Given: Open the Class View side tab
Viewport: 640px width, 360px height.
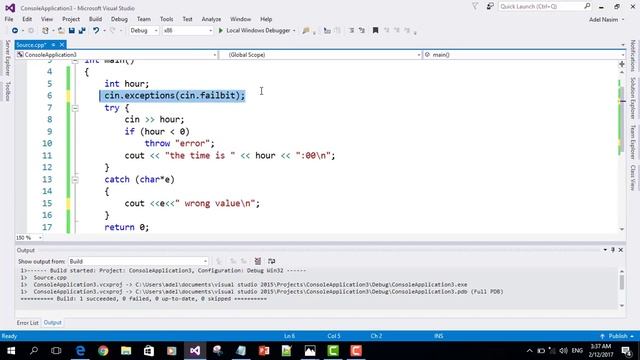Looking at the screenshot, I should (633, 178).
